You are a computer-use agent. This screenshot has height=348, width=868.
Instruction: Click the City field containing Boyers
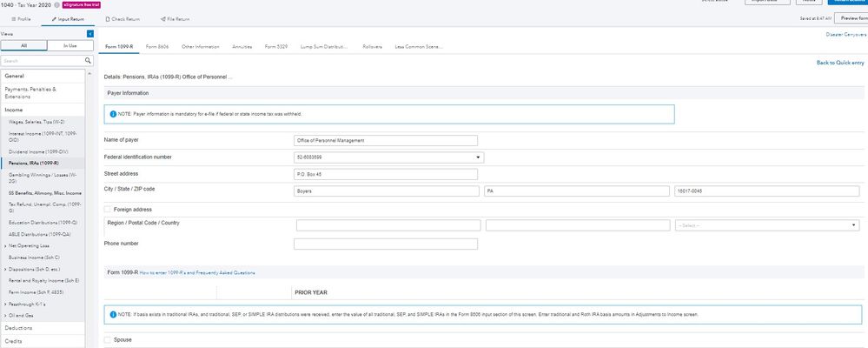387,191
